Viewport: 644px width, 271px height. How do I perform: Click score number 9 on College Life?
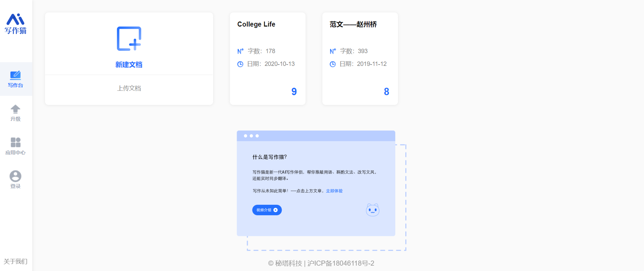294,91
